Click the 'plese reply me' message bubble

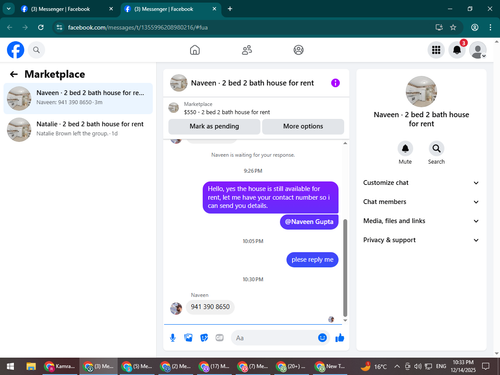coord(312,260)
